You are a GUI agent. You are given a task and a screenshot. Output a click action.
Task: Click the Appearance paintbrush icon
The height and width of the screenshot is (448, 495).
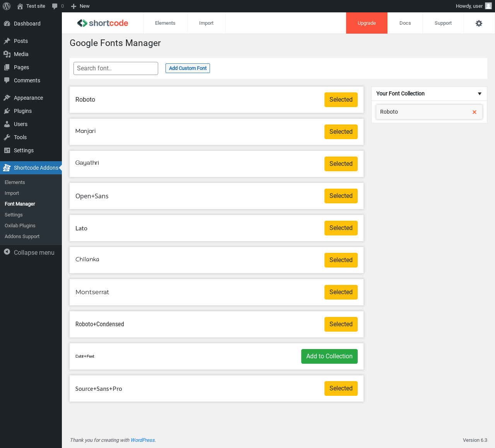[x=7, y=98]
